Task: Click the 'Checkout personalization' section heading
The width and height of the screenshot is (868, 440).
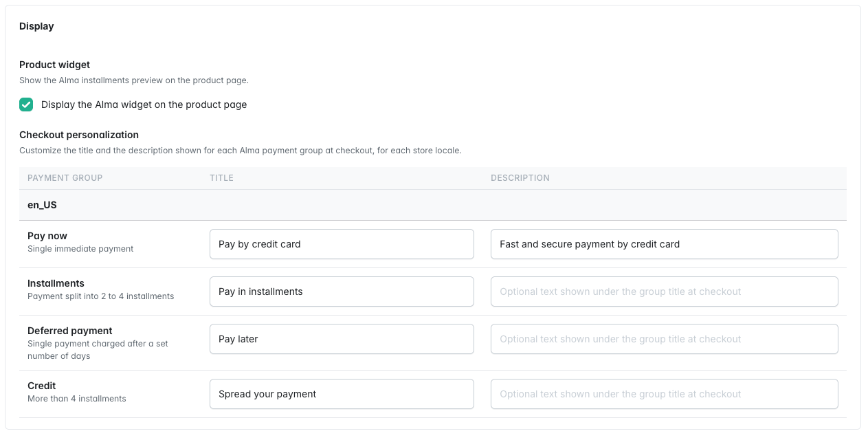Action: [79, 135]
